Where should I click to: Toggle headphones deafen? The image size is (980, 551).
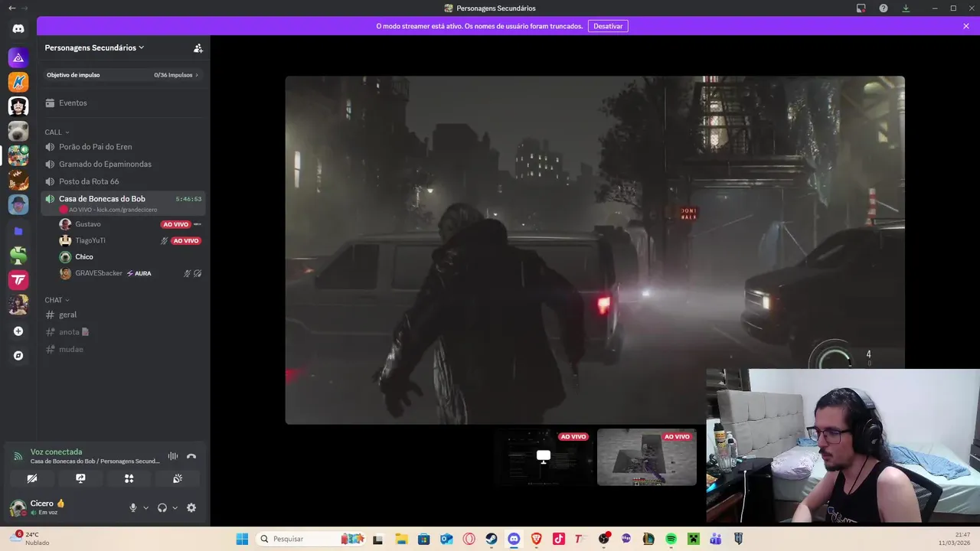coord(162,507)
